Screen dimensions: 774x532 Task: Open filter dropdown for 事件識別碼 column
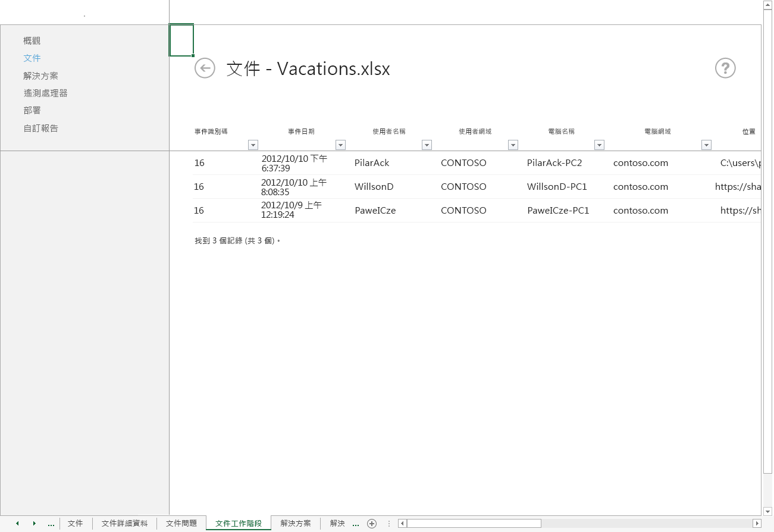[253, 145]
